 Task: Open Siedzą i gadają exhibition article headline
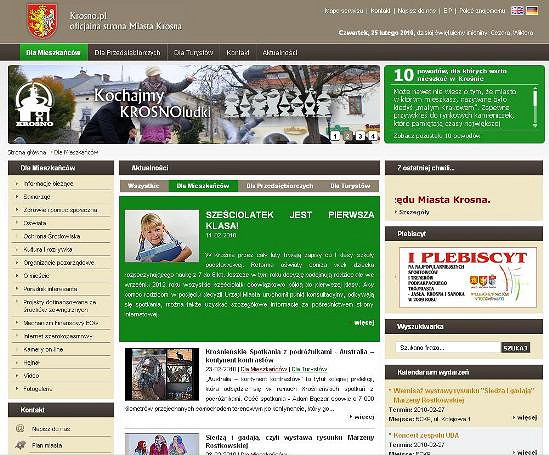(x=290, y=441)
